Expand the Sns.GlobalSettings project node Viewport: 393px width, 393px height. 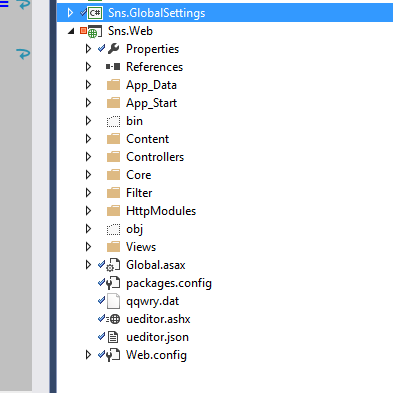point(70,13)
